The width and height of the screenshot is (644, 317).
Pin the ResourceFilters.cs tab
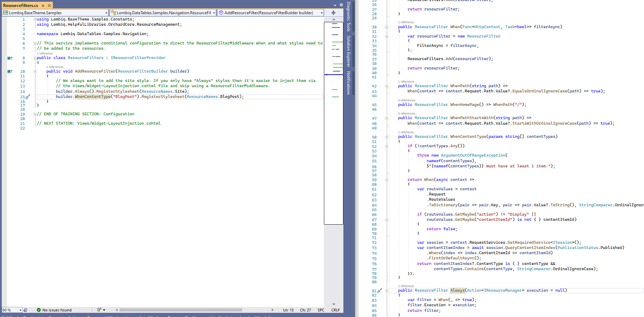[43, 6]
